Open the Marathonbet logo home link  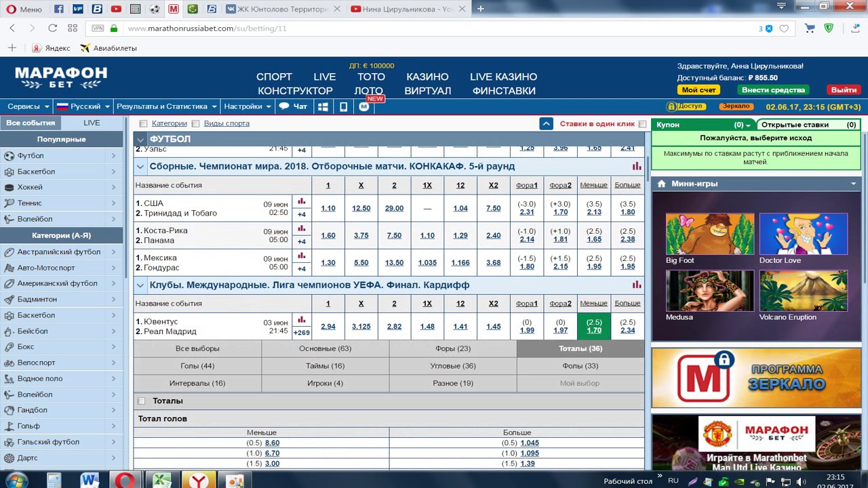[61, 78]
